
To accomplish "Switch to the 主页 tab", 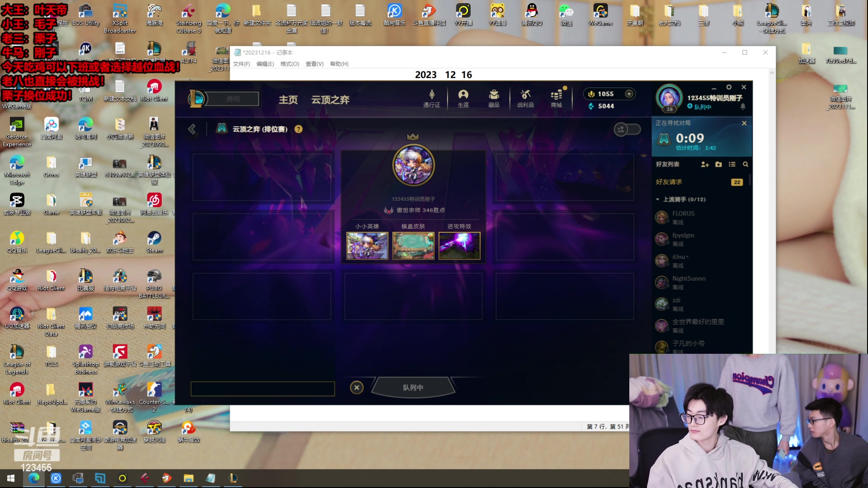I will point(288,100).
